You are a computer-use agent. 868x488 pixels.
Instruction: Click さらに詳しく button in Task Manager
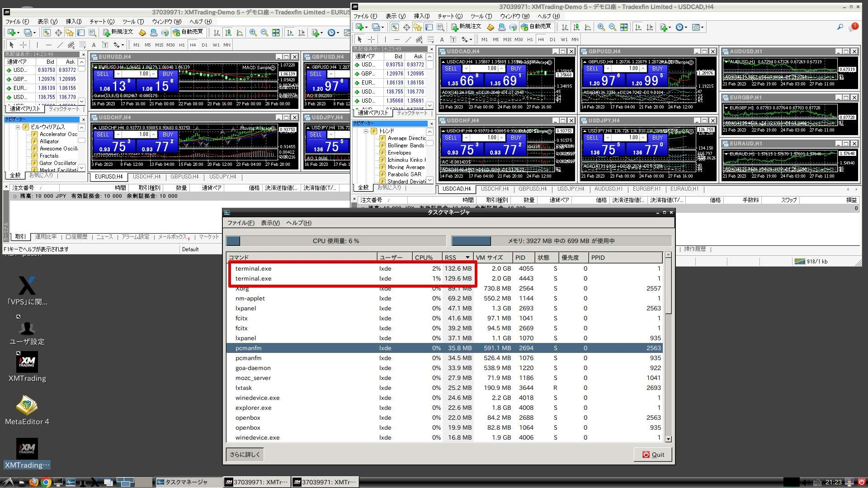245,455
